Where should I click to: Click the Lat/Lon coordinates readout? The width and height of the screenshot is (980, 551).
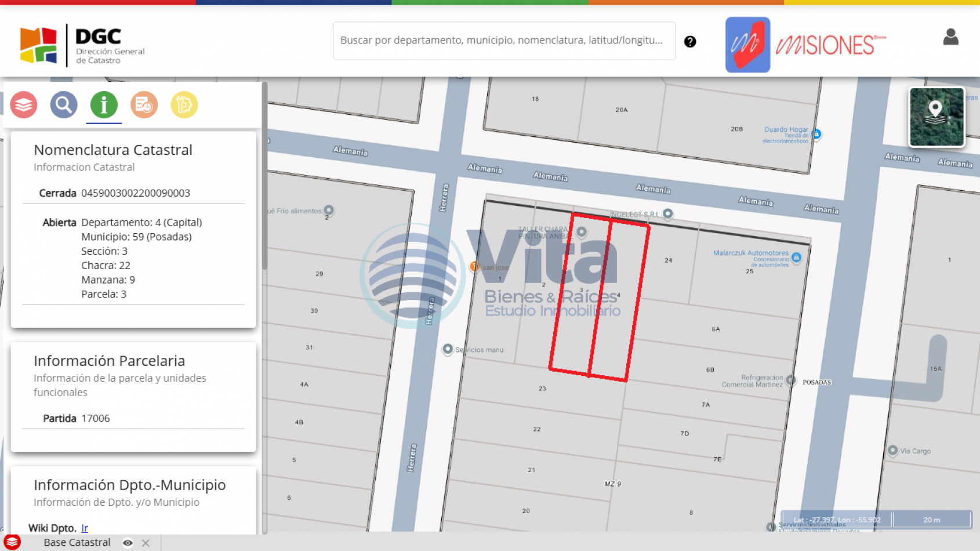pos(837,520)
